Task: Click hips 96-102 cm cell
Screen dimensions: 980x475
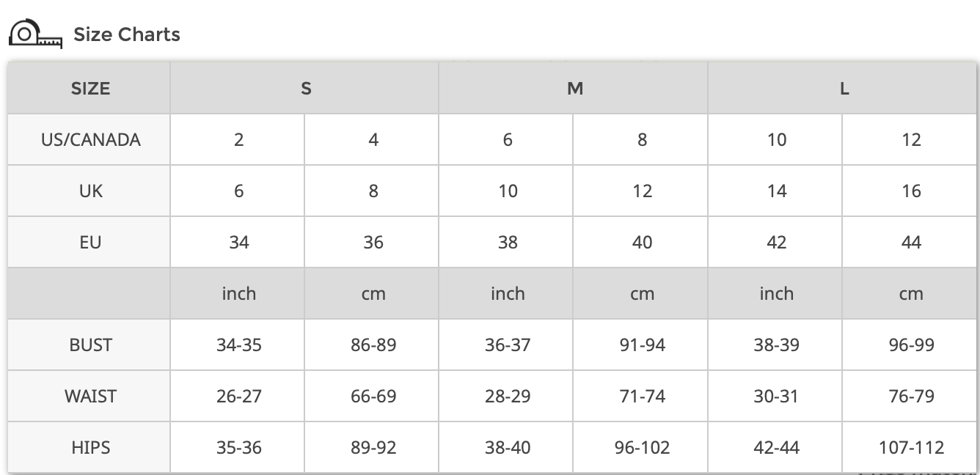Action: (642, 447)
